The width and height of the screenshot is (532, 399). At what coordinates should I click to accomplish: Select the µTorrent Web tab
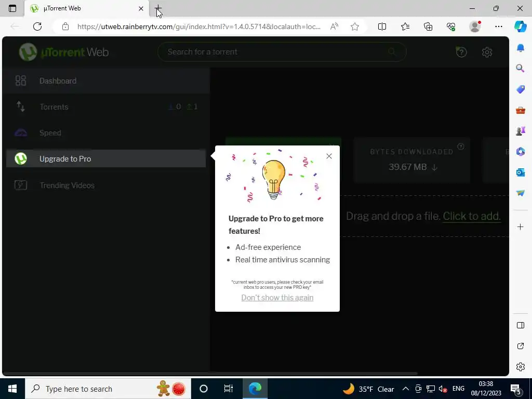[x=87, y=8]
